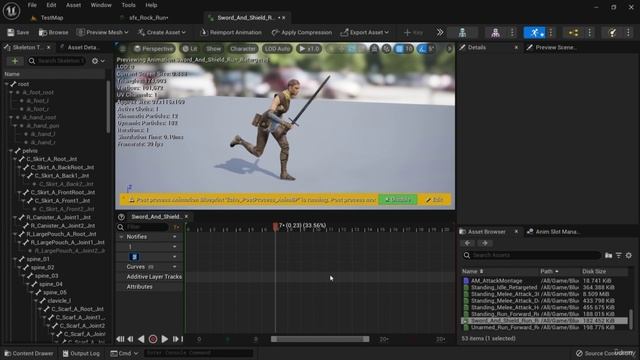Open the Content Drawer
Image resolution: width=640 pixels, height=360 pixels.
29,353
